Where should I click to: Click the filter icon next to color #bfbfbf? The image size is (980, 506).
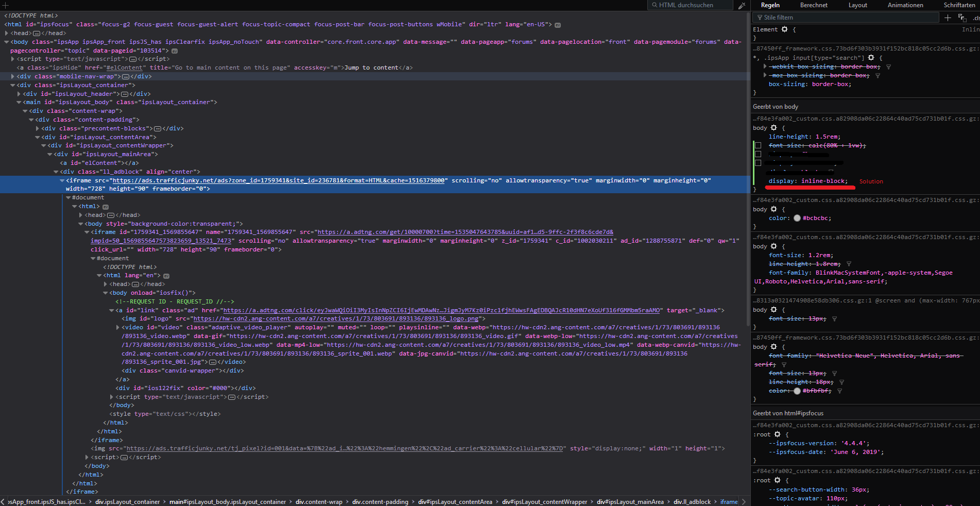click(x=839, y=391)
